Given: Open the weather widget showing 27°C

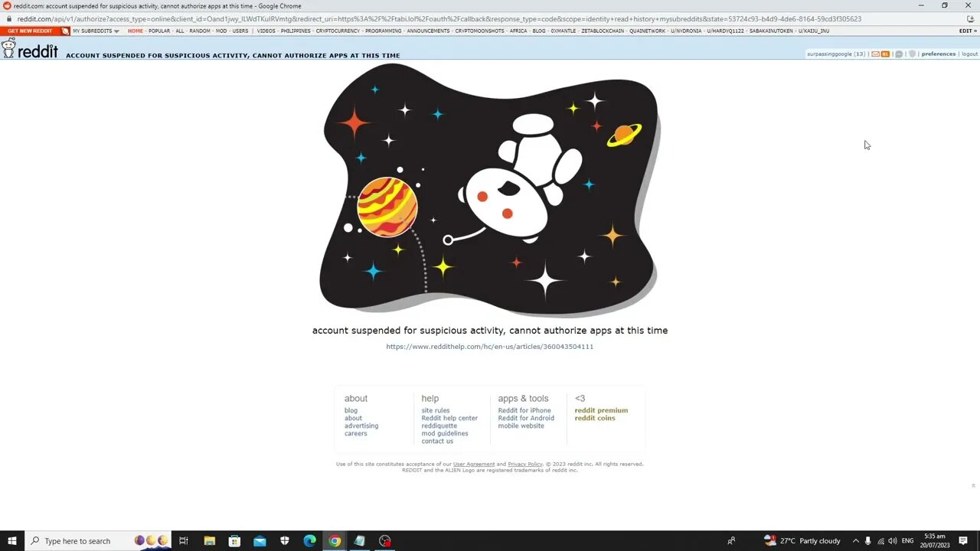Looking at the screenshot, I should (802, 541).
